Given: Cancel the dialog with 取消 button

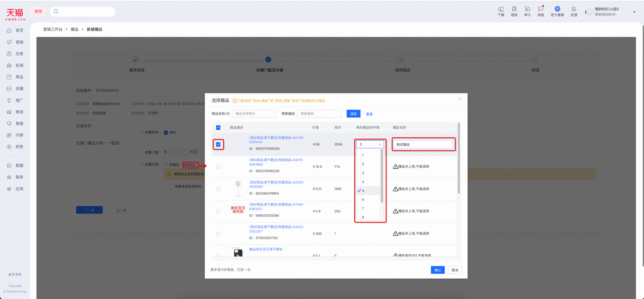Looking at the screenshot, I should pos(455,270).
